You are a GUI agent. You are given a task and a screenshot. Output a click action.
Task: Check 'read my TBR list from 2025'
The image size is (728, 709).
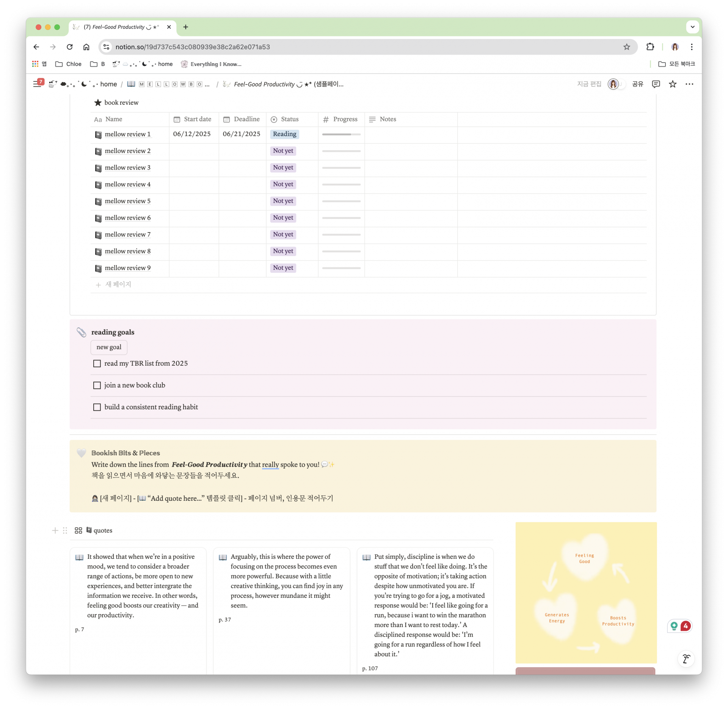click(97, 363)
